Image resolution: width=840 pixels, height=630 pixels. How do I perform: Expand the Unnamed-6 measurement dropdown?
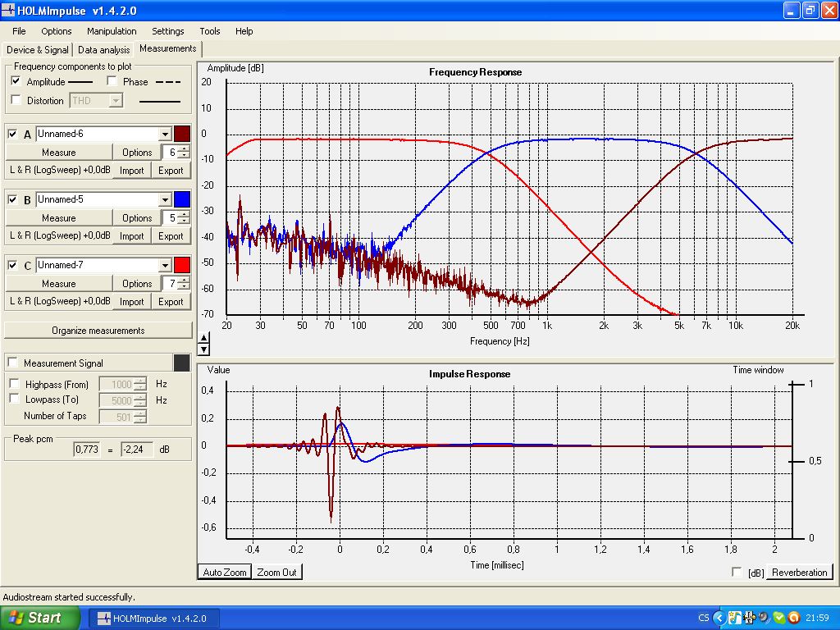pyautogui.click(x=165, y=134)
